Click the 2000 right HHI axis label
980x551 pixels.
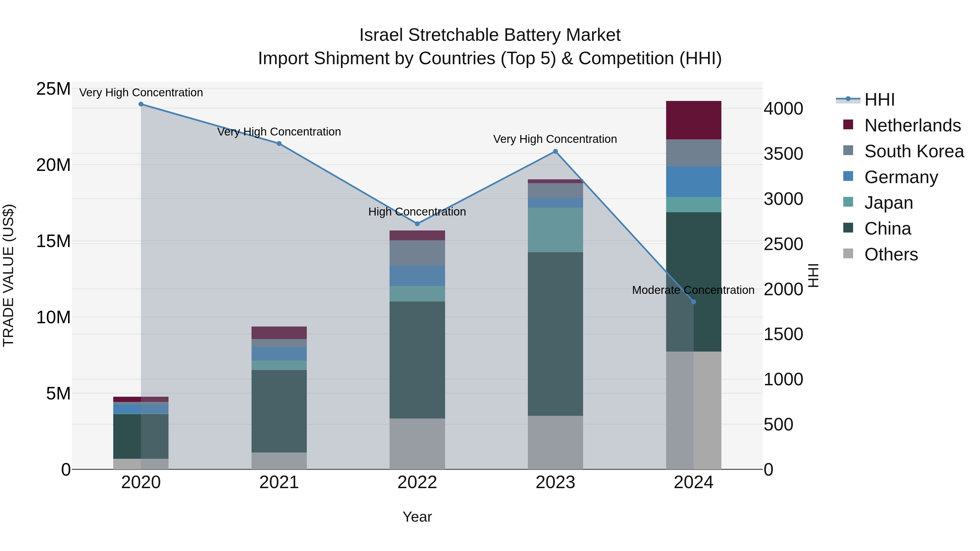[784, 290]
